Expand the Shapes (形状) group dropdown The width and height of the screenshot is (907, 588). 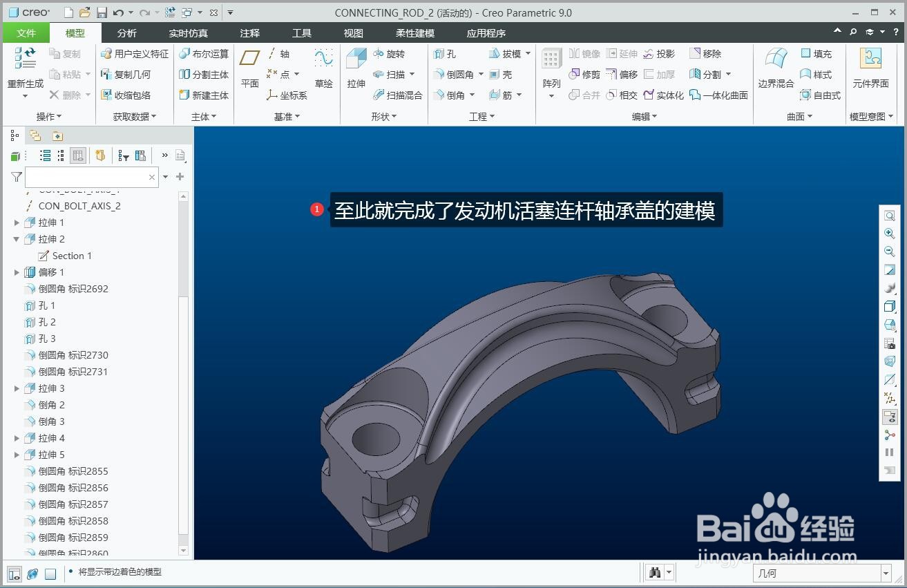tap(384, 117)
